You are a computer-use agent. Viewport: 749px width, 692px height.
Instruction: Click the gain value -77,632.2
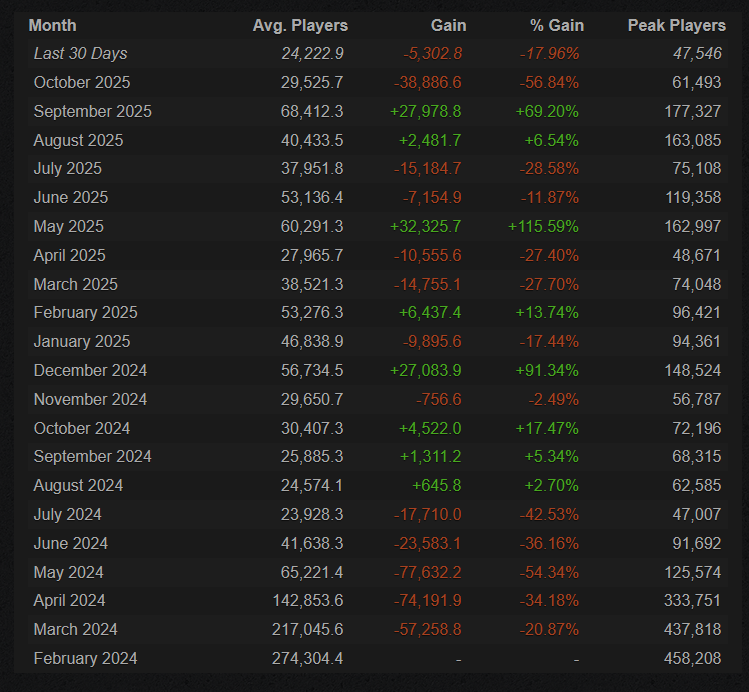point(428,572)
